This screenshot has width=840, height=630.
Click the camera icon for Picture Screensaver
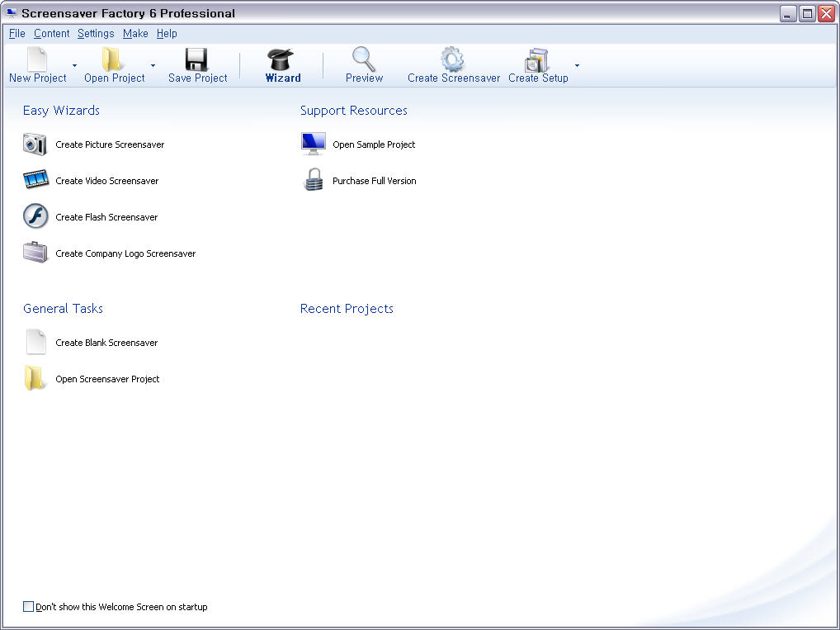click(x=35, y=144)
